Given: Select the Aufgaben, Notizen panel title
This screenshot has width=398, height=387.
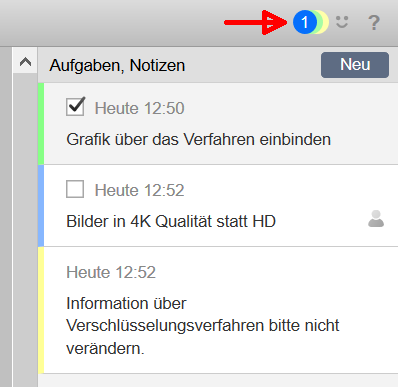Looking at the screenshot, I should coord(117,65).
